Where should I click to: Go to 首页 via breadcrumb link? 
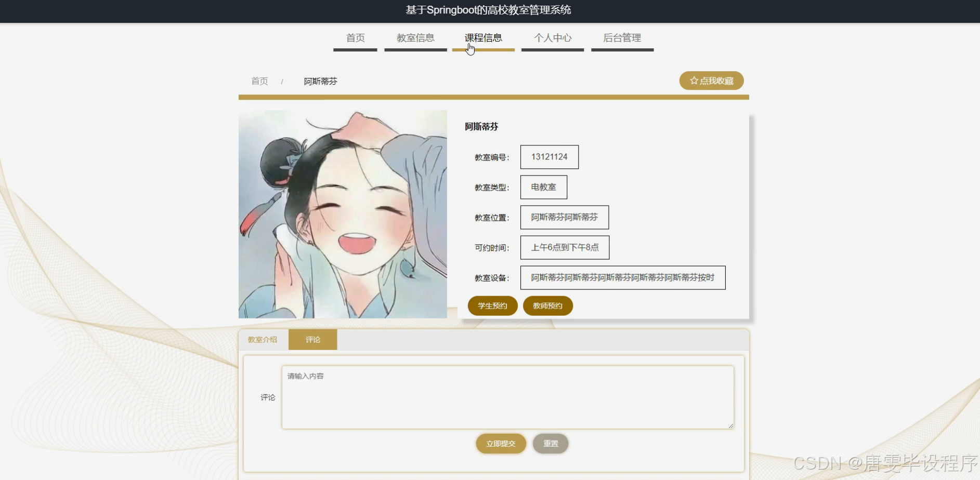(x=259, y=81)
